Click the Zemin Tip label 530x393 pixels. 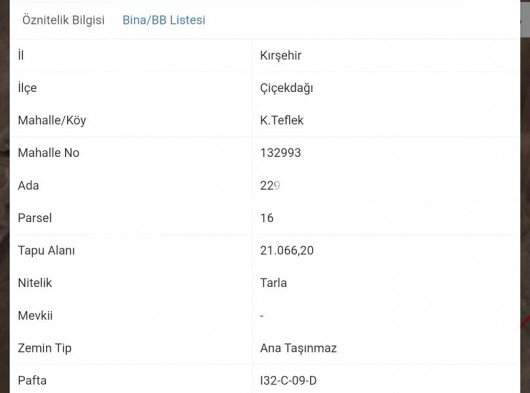pos(45,348)
